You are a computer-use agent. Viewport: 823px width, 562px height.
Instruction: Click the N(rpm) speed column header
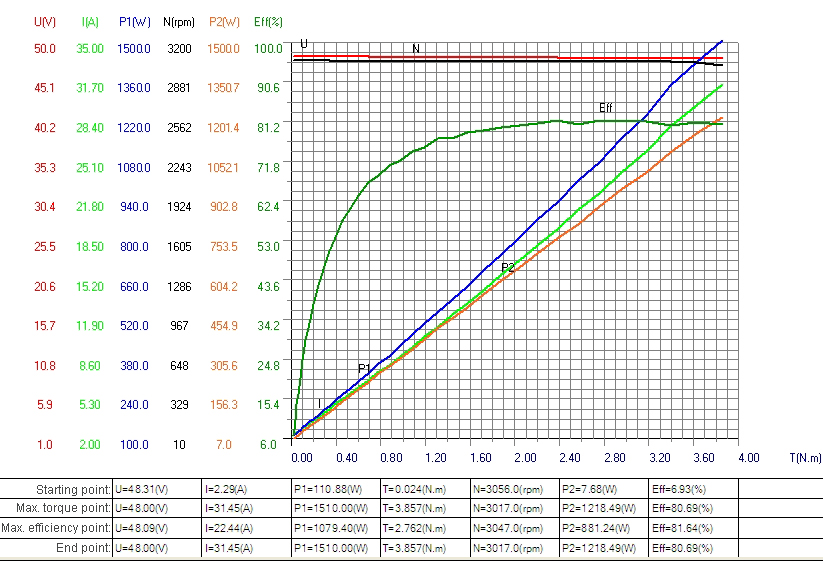tap(178, 21)
